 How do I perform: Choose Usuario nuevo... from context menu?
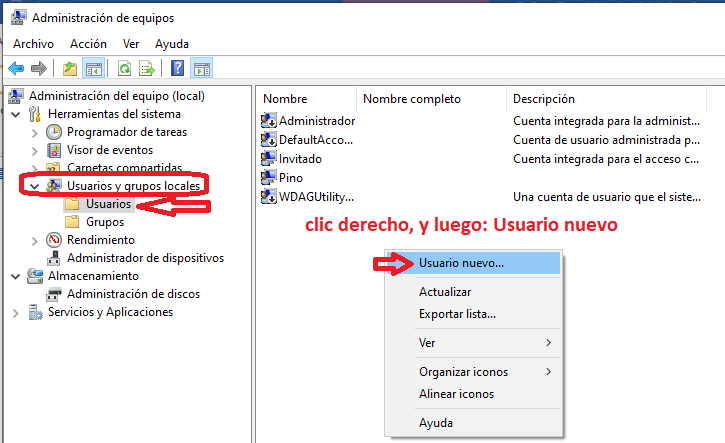click(x=473, y=263)
